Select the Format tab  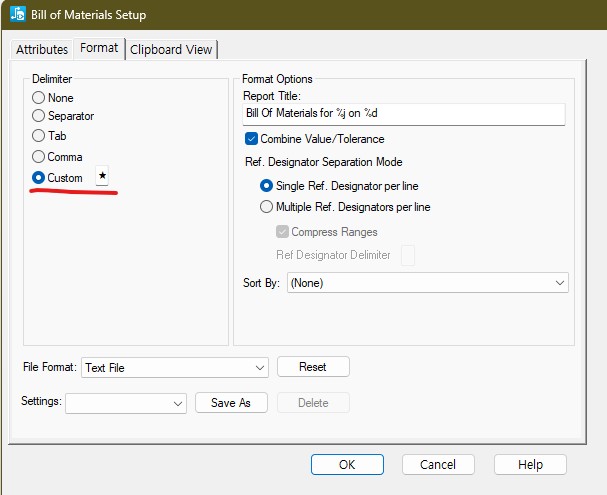click(99, 48)
